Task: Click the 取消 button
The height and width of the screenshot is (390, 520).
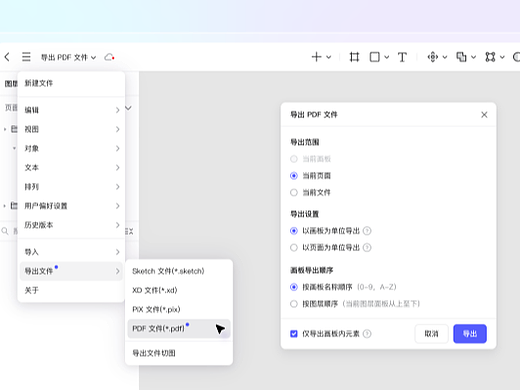Action: (431, 334)
